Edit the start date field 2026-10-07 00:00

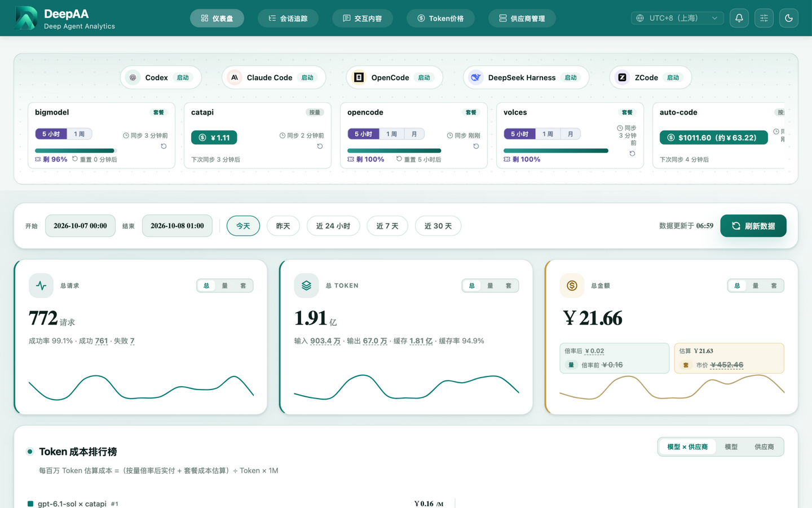pos(80,226)
